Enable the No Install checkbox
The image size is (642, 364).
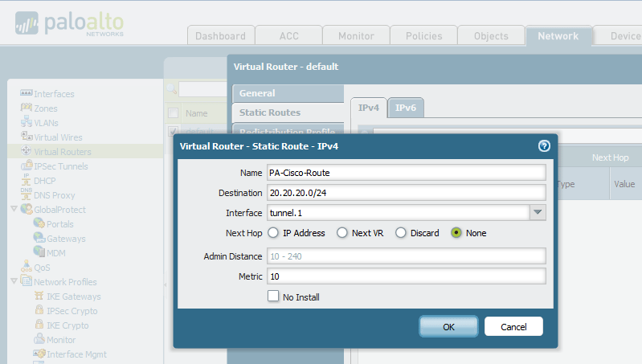(273, 297)
